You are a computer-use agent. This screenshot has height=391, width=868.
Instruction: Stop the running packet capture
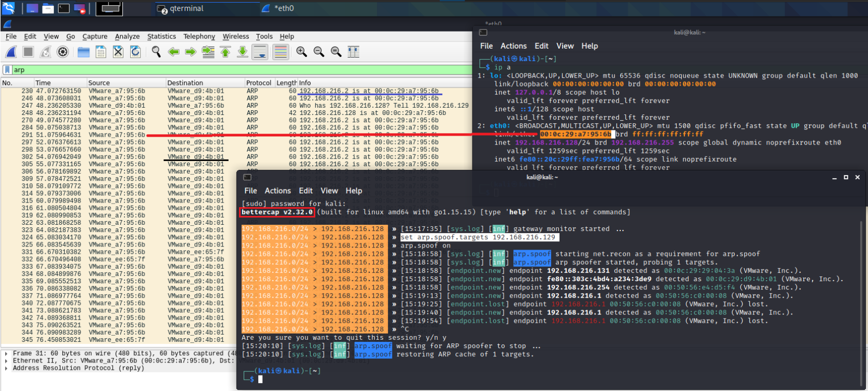[28, 52]
